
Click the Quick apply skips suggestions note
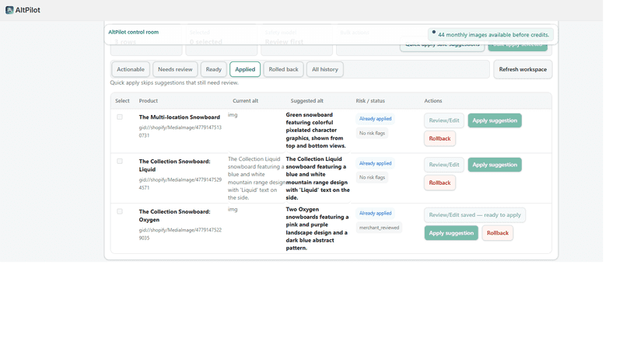(174, 83)
